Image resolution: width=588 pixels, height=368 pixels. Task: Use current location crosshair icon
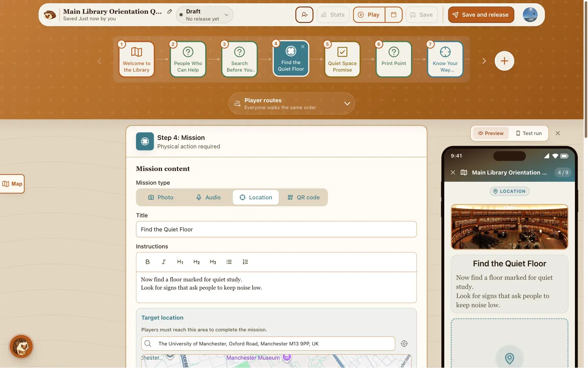(404, 343)
